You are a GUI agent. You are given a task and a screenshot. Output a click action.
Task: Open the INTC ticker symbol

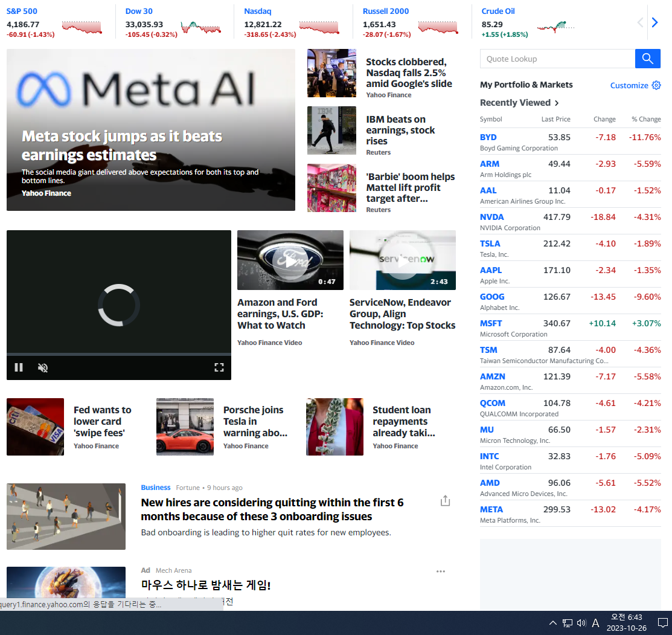tap(490, 456)
